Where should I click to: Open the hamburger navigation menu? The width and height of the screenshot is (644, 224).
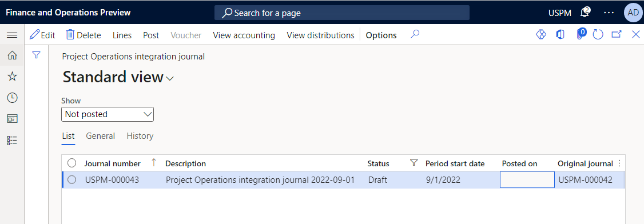click(x=12, y=35)
